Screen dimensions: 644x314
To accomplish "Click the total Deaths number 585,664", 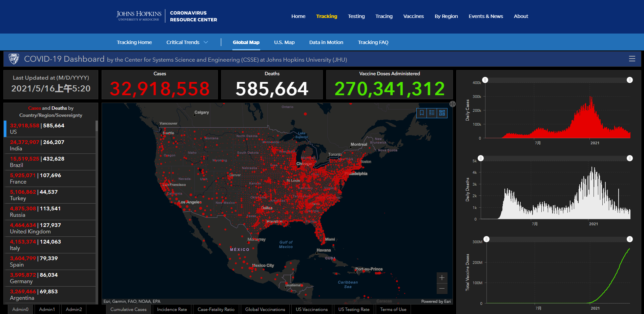I will 272,89.
